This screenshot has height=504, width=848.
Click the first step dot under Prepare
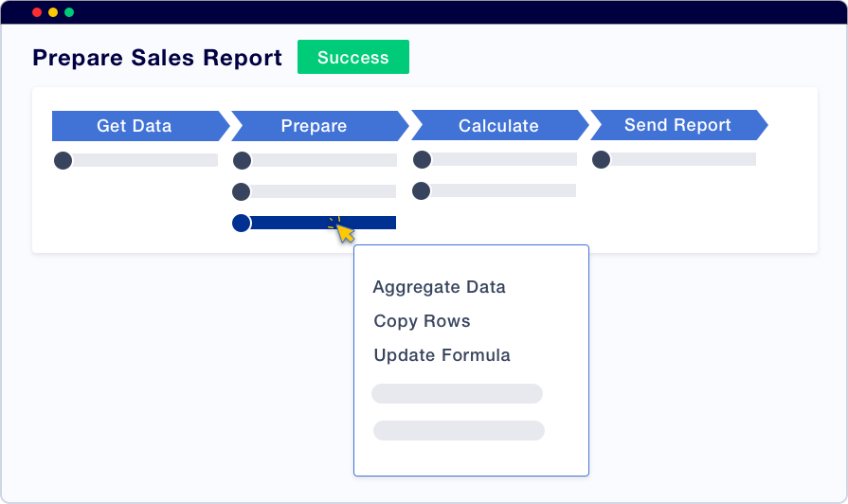tap(242, 160)
